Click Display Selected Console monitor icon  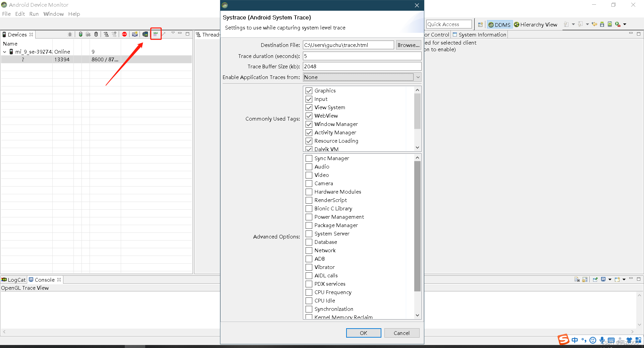coord(603,279)
